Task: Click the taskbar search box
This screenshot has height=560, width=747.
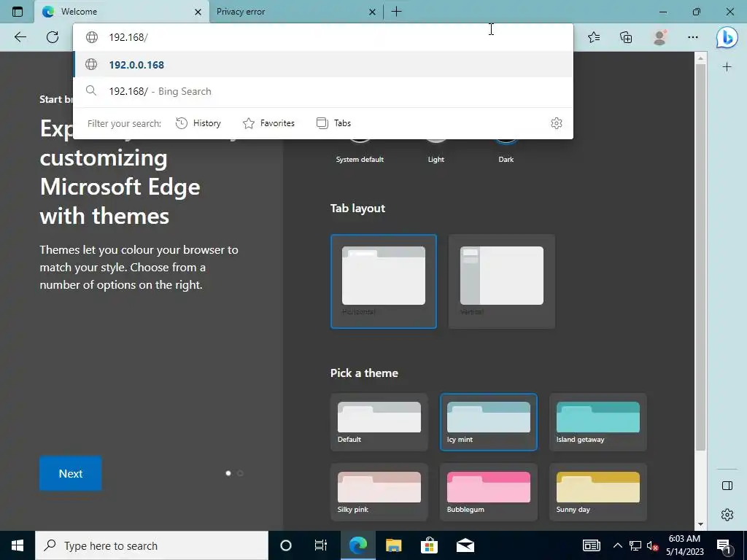Action: click(152, 545)
